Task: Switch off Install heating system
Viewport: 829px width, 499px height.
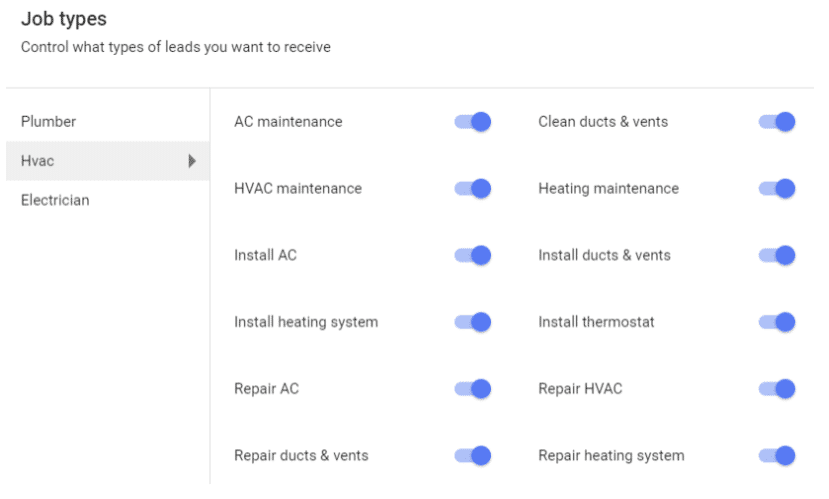Action: point(472,322)
